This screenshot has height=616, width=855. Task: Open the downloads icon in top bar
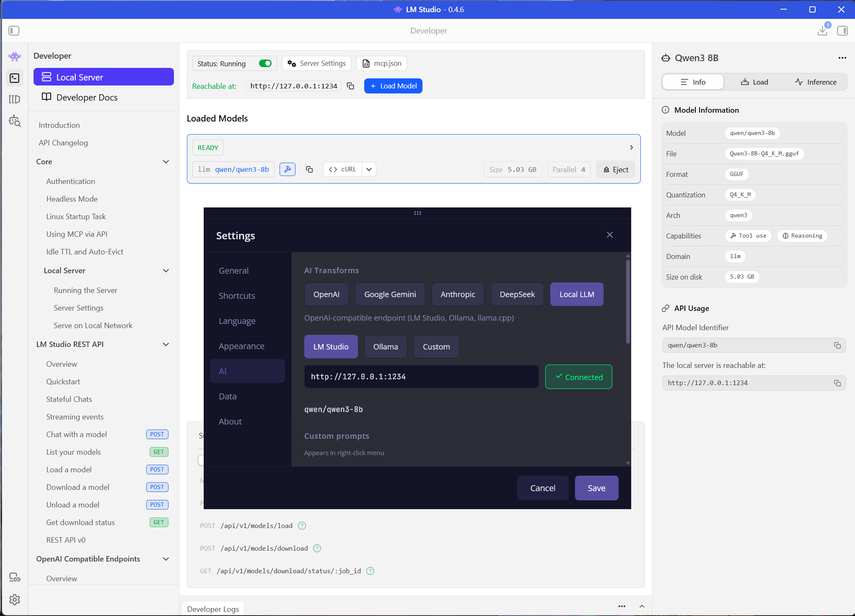click(822, 31)
